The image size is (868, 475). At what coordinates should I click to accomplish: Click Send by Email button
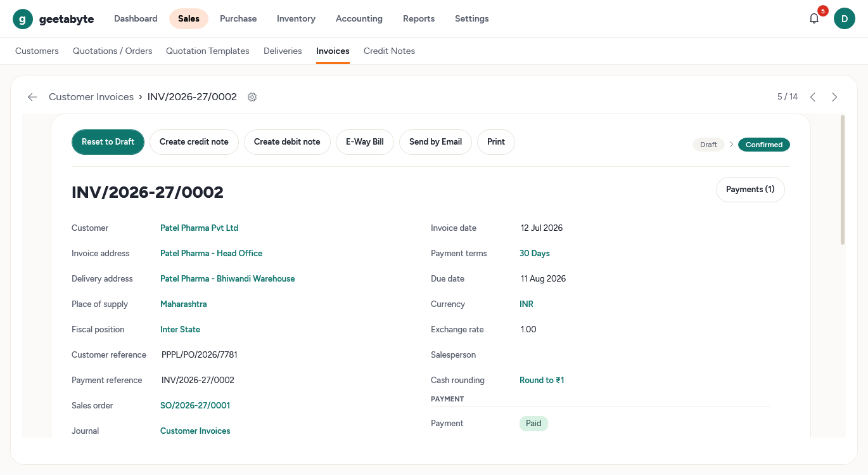click(x=435, y=142)
